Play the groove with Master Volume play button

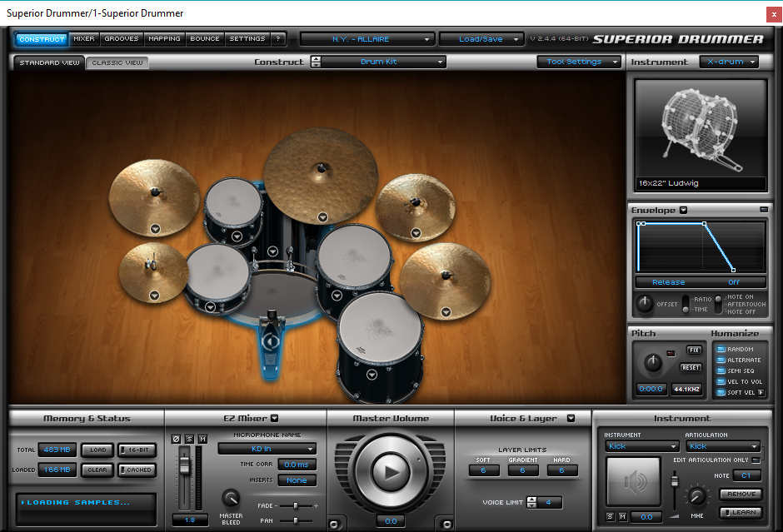pyautogui.click(x=391, y=472)
